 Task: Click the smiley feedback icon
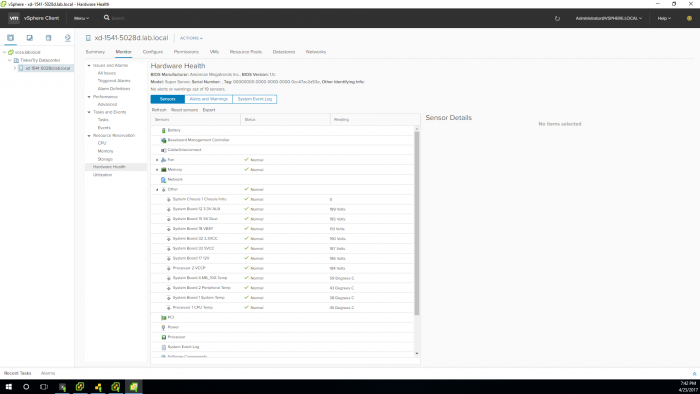(689, 18)
